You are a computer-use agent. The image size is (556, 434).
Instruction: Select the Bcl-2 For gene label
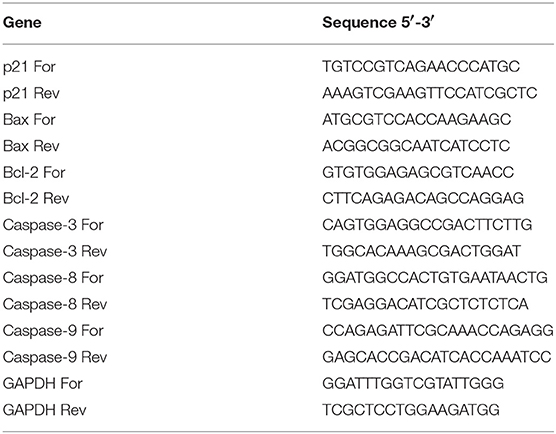coord(34,173)
